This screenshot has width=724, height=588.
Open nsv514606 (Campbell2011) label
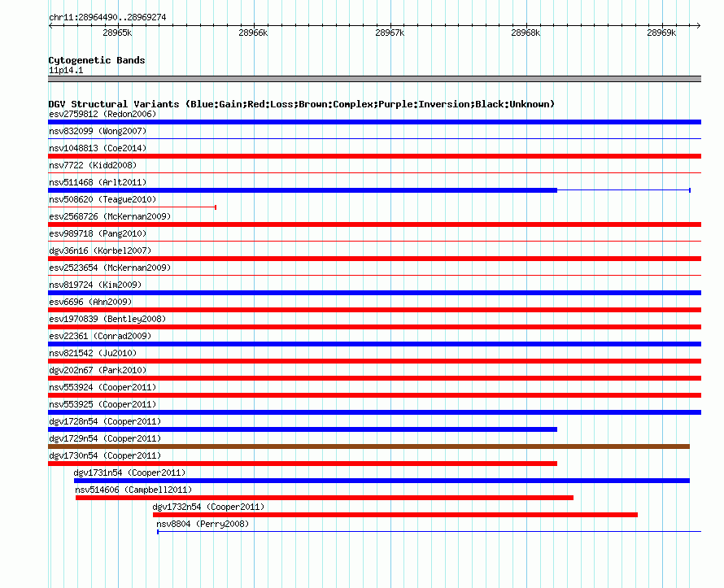[133, 490]
